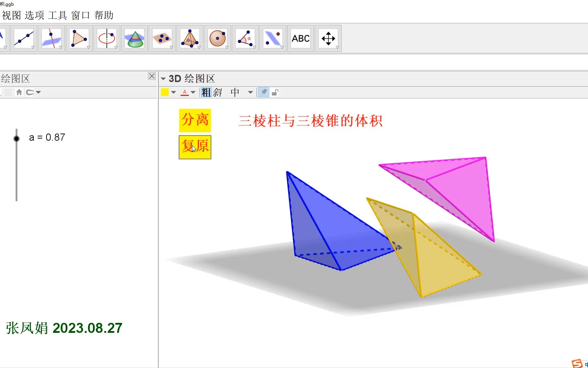Collapse the 3D 绘图区 panel header arrow

[164, 79]
